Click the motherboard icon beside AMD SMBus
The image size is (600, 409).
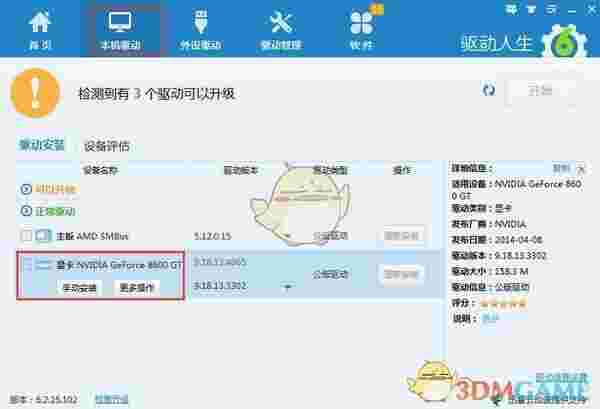[x=43, y=236]
